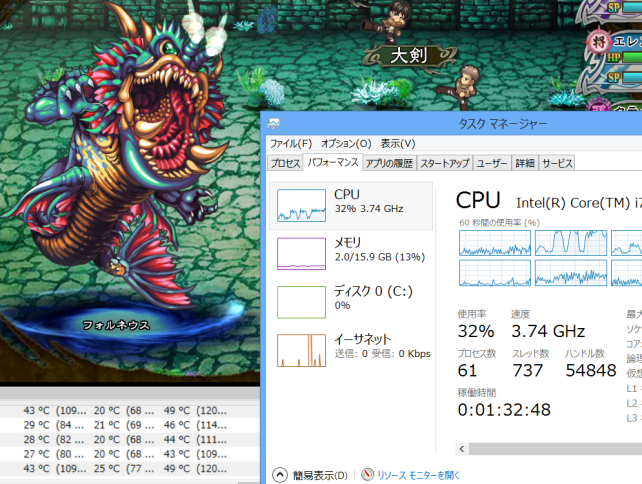Switch to the サービス tab
This screenshot has width=642, height=484.
pos(557,163)
